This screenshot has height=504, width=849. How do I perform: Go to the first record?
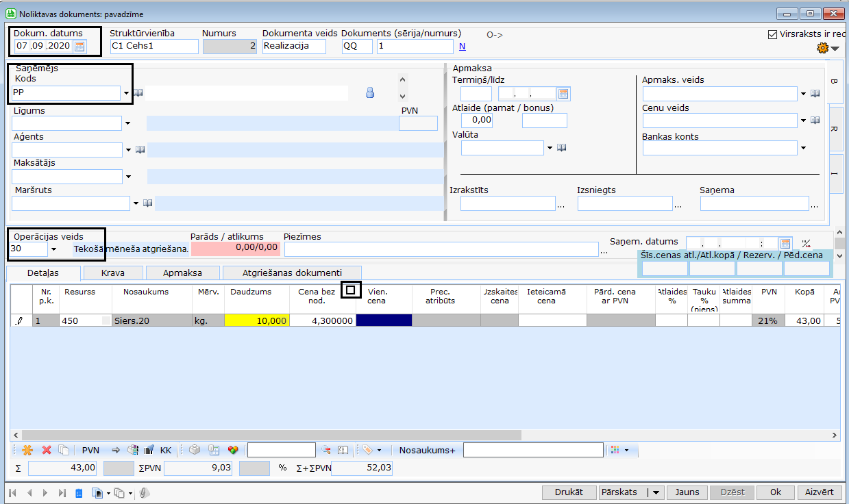(12, 492)
